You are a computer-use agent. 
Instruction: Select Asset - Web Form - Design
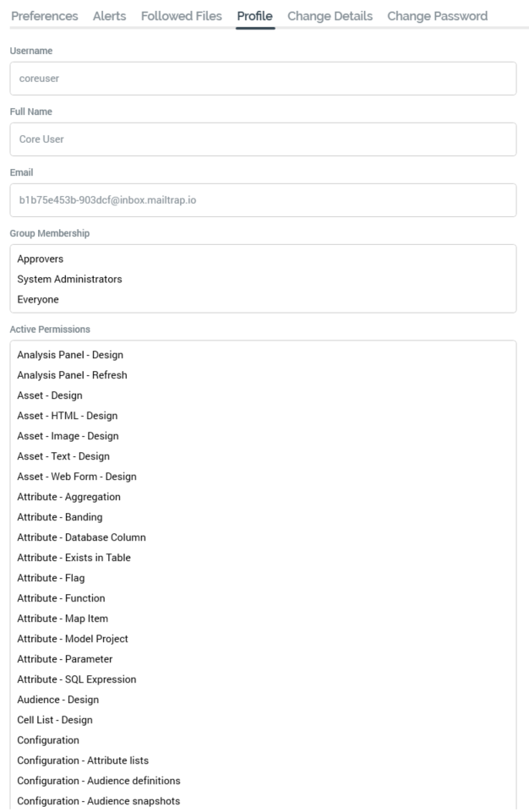point(77,477)
